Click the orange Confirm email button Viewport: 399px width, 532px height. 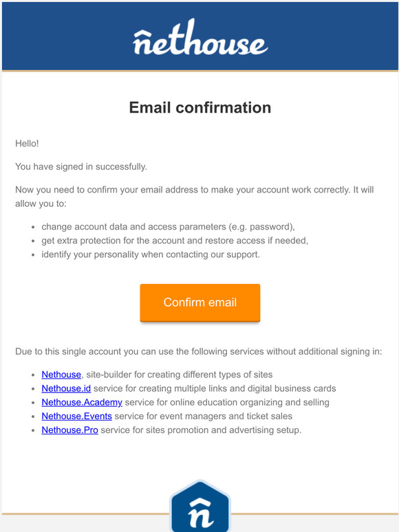point(200,302)
